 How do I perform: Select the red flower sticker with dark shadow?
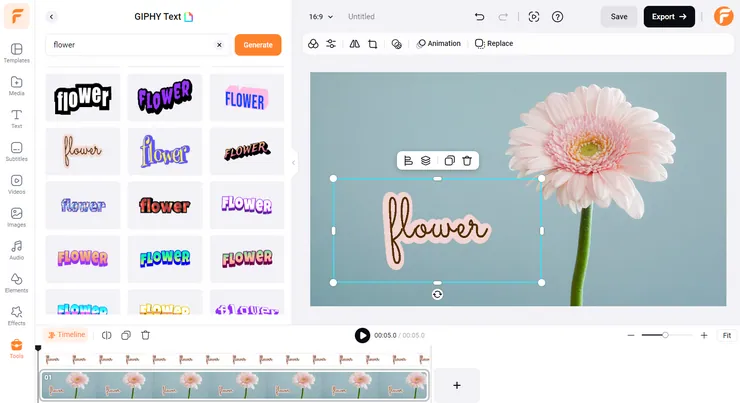[165, 205]
